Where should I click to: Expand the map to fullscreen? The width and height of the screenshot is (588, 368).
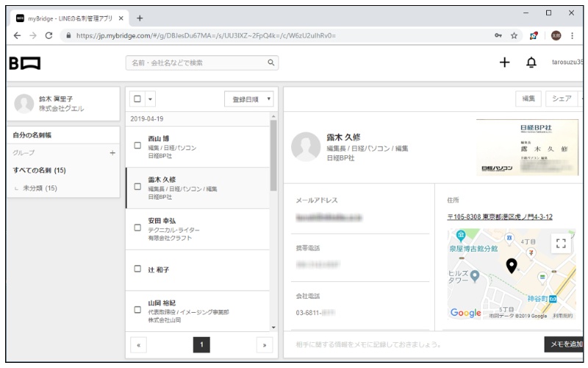pos(561,244)
